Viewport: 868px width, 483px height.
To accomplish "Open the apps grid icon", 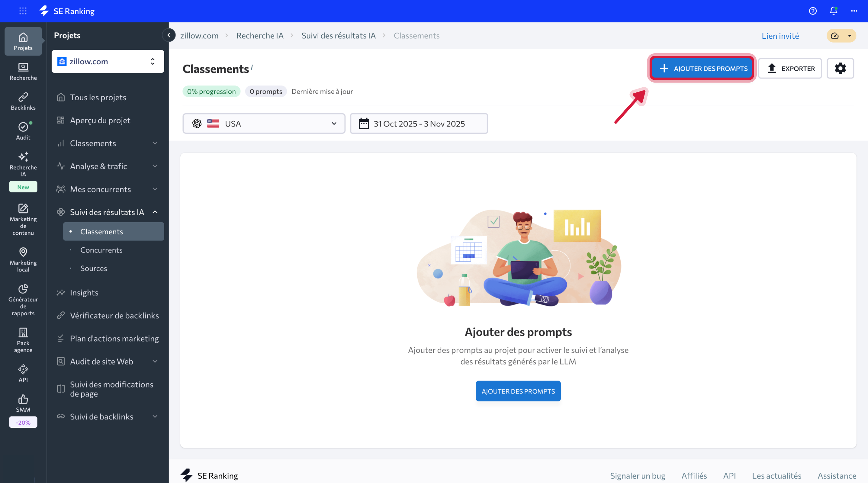I will click(x=23, y=11).
